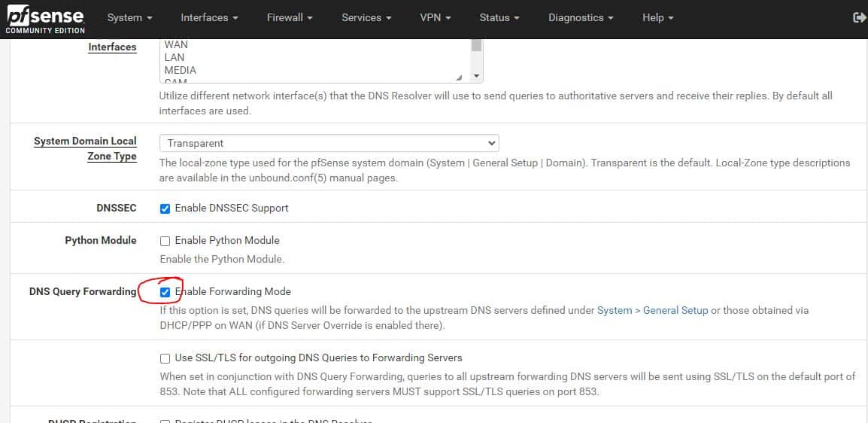Select WAN in the interfaces list
This screenshot has width=868, height=423.
click(177, 45)
